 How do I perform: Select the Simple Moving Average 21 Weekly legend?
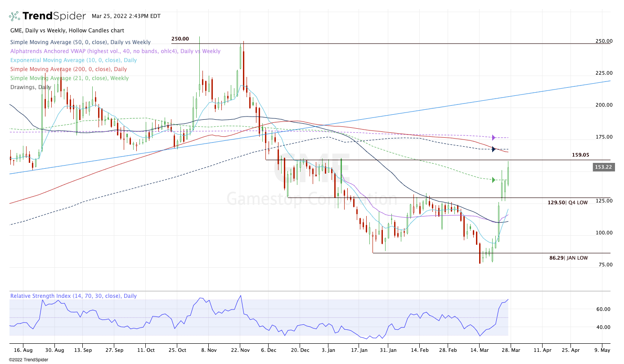69,78
